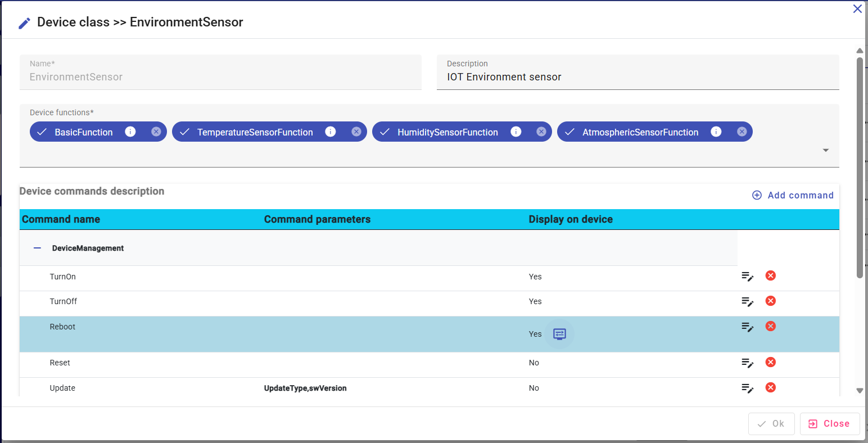Click info icon on BasicFunction chip

pyautogui.click(x=130, y=132)
